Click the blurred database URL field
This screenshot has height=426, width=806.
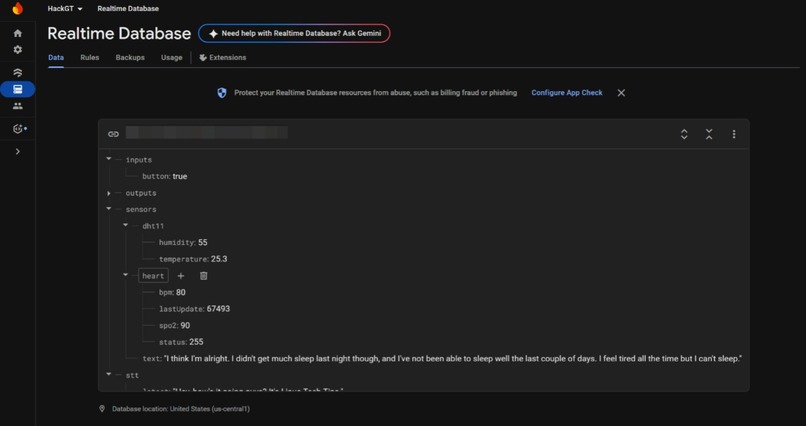coord(207,133)
